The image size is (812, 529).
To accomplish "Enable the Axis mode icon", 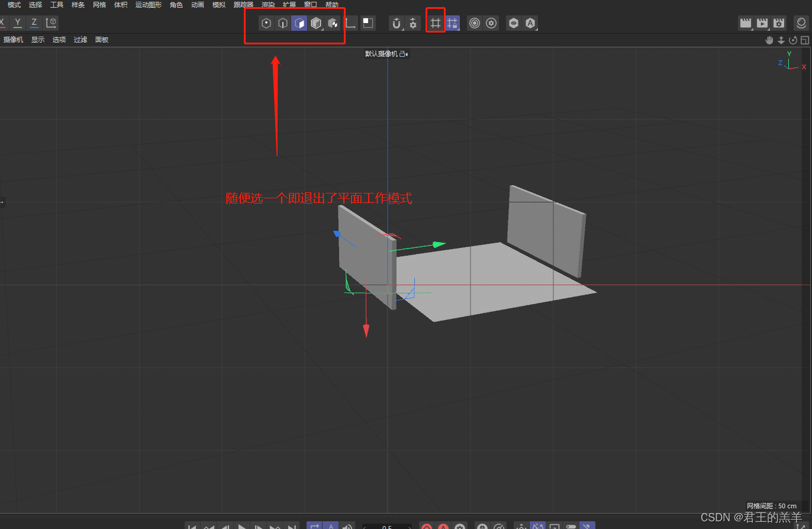I will pyautogui.click(x=350, y=24).
